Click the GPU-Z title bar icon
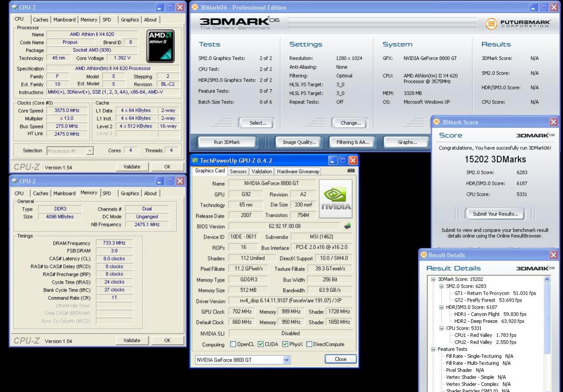Image resolution: width=563 pixels, height=392 pixels. tap(195, 161)
